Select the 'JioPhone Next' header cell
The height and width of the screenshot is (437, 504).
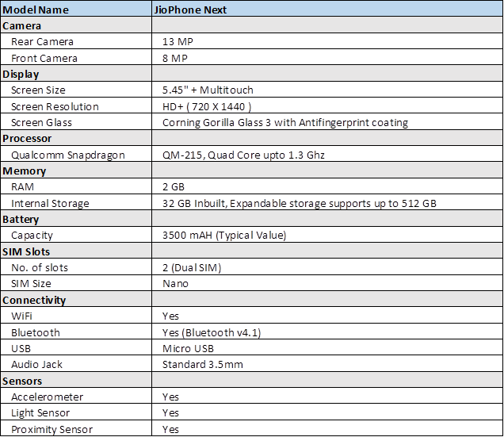[x=327, y=9]
